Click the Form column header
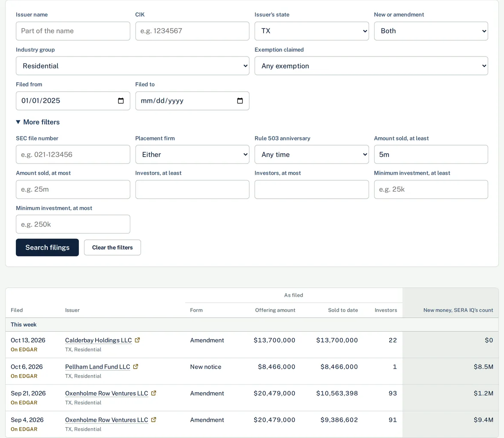 pos(196,310)
